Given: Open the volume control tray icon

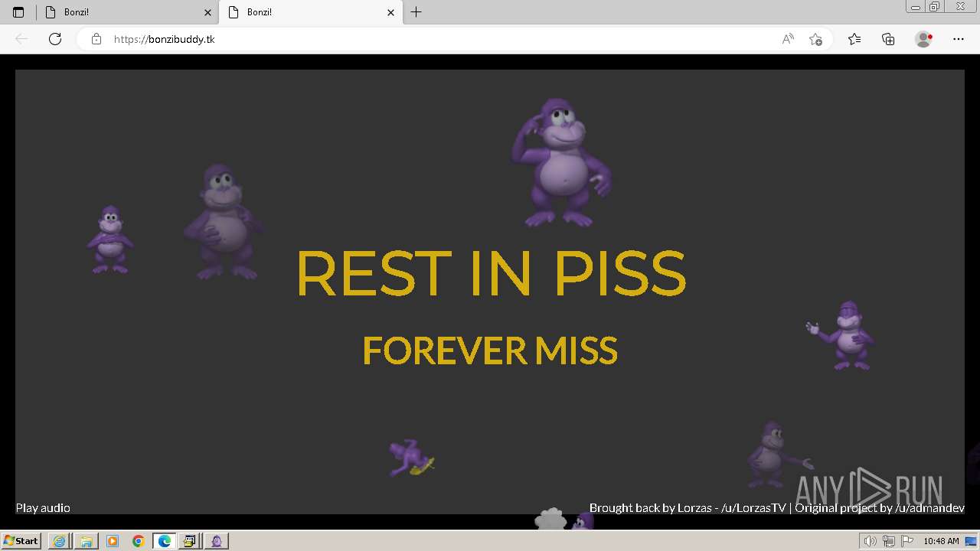Looking at the screenshot, I should 871,541.
